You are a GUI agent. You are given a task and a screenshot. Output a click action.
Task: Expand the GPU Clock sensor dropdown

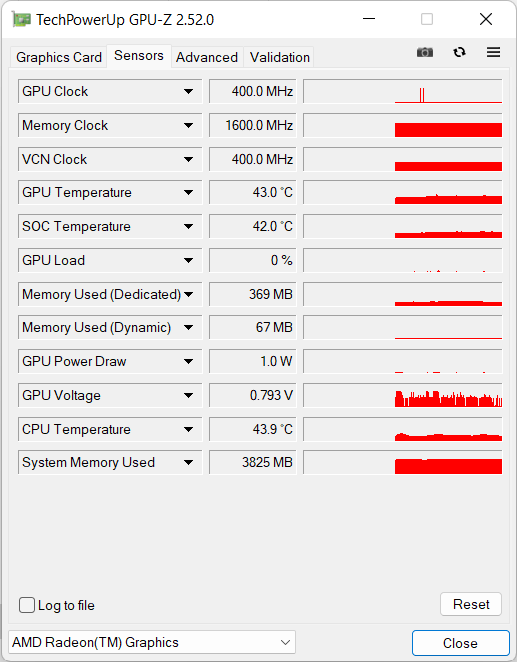pos(188,91)
